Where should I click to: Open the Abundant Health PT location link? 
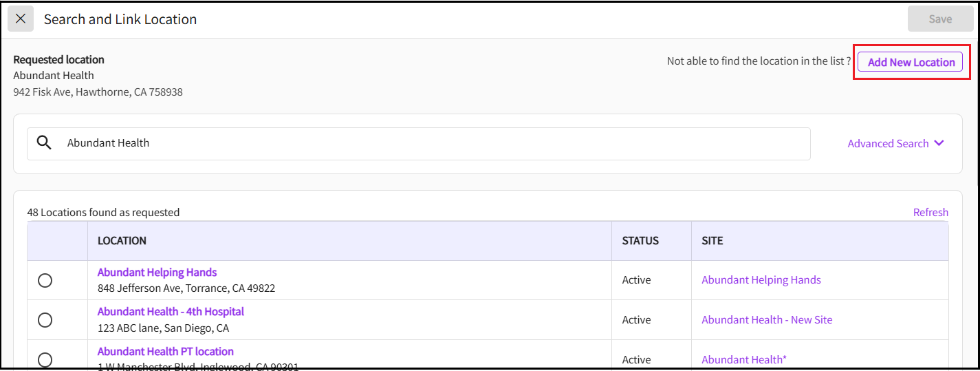point(165,352)
